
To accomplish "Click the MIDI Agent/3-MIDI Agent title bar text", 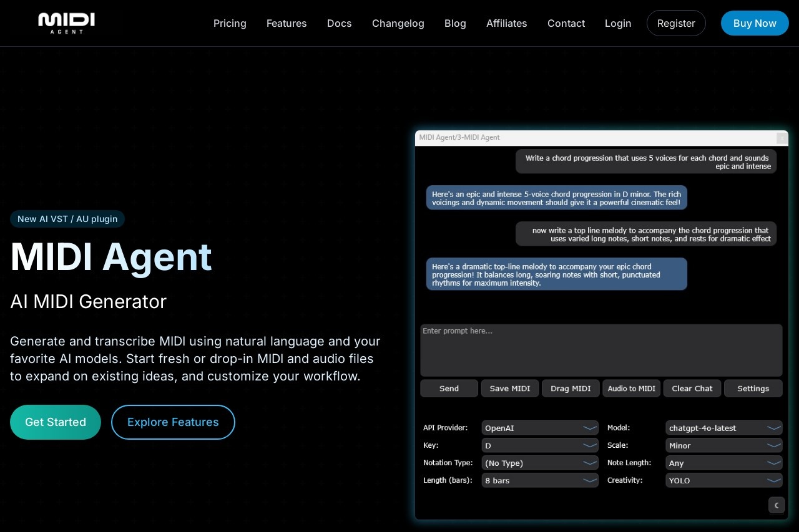I will 459,137.
